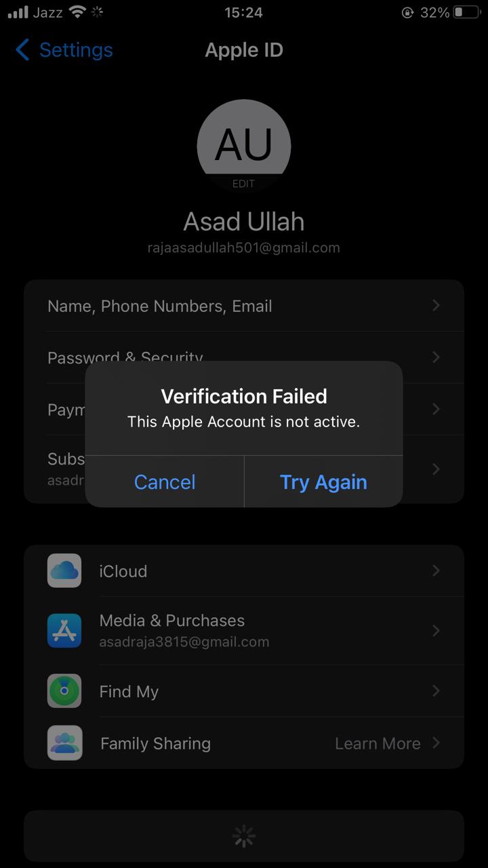Open the Family Sharing row label
The width and height of the screenshot is (488, 868).
tap(155, 743)
